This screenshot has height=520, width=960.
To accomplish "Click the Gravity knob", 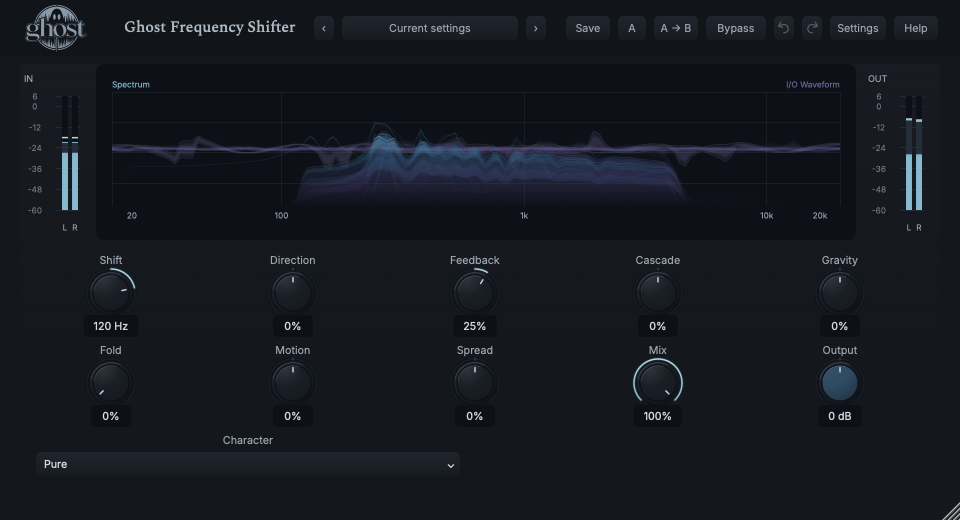I will (839, 292).
